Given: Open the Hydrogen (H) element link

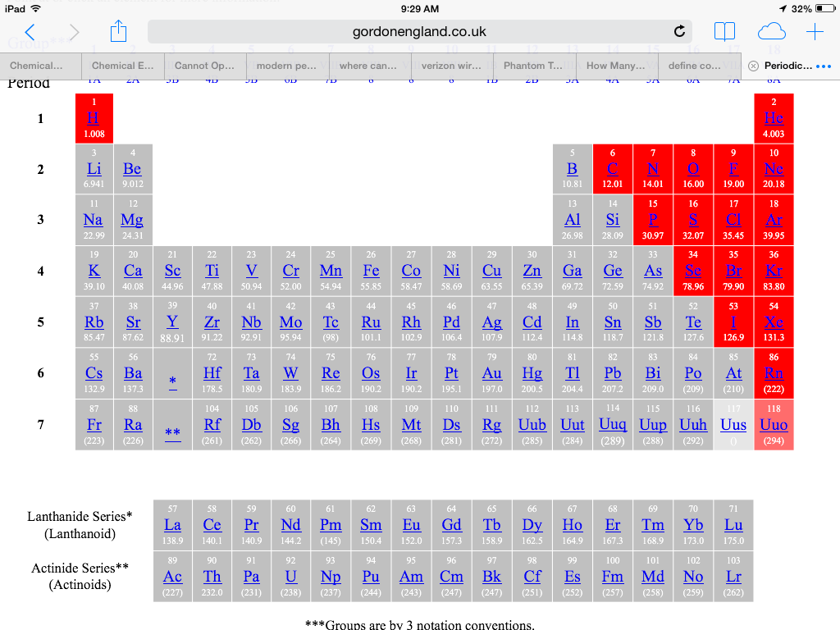Looking at the screenshot, I should click(x=94, y=118).
